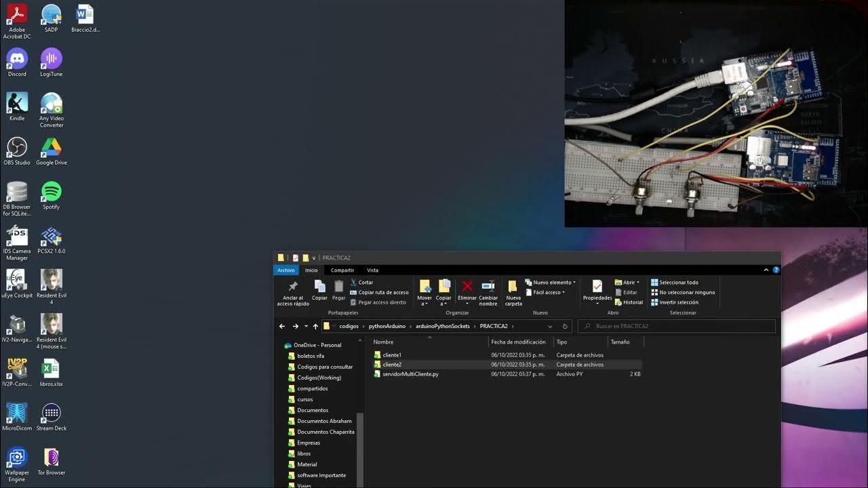Go up one folder level arrow
Screen dimensions: 868x488
[x=315, y=326]
